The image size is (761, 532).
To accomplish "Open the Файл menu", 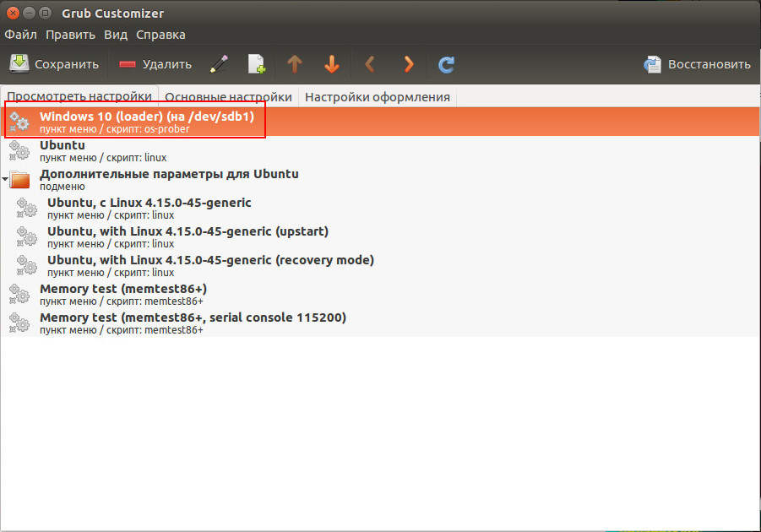I will [21, 35].
